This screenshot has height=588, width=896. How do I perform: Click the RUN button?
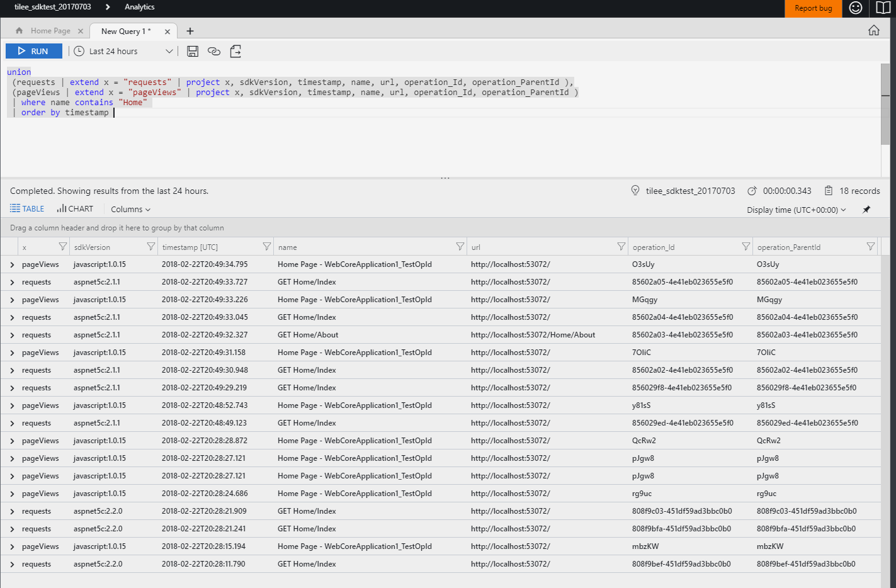[x=33, y=51]
